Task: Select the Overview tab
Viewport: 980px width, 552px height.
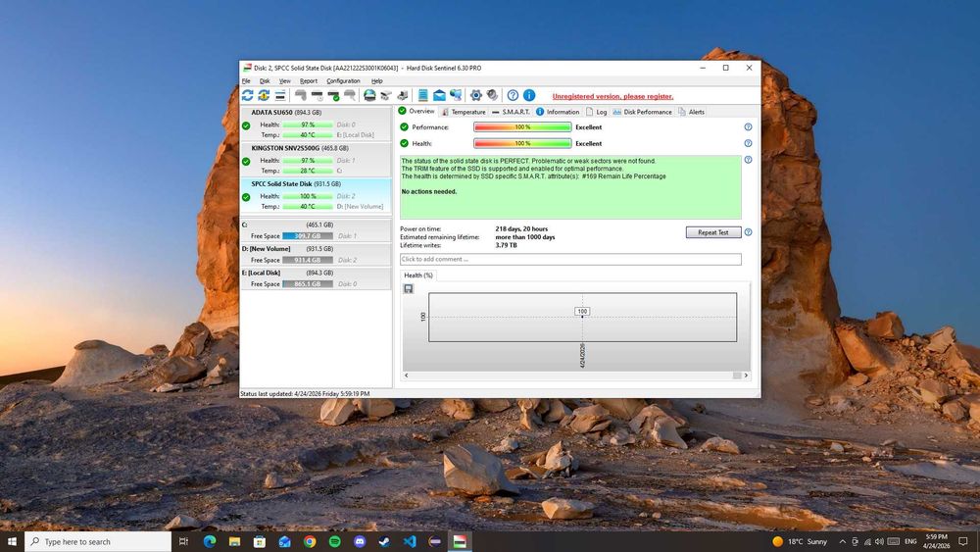Action: coord(416,111)
